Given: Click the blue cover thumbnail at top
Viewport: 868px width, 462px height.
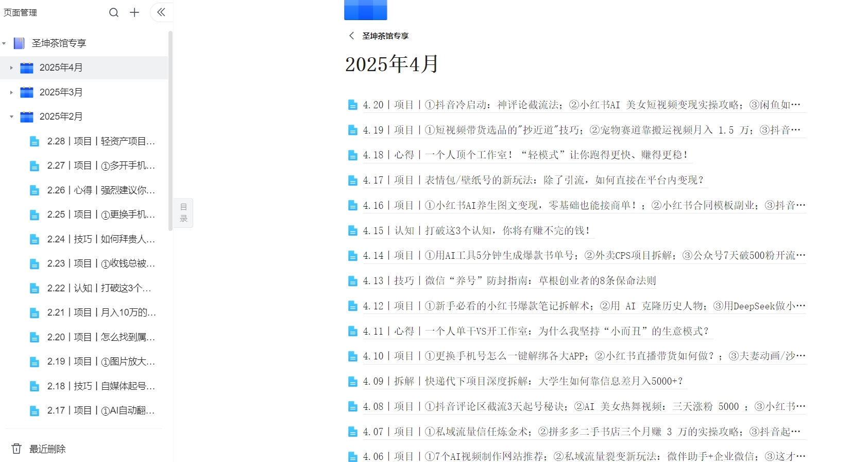Looking at the screenshot, I should click(366, 10).
